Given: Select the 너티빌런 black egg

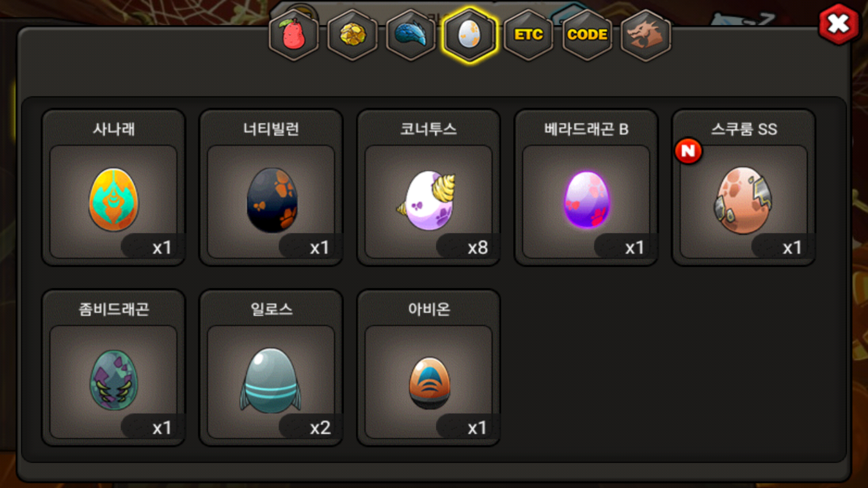Looking at the screenshot, I should pyautogui.click(x=271, y=200).
